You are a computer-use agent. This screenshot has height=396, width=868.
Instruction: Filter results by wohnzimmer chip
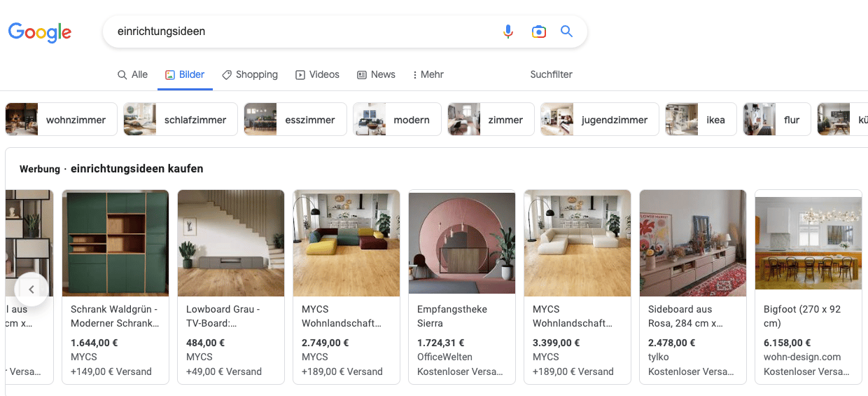pyautogui.click(x=60, y=119)
